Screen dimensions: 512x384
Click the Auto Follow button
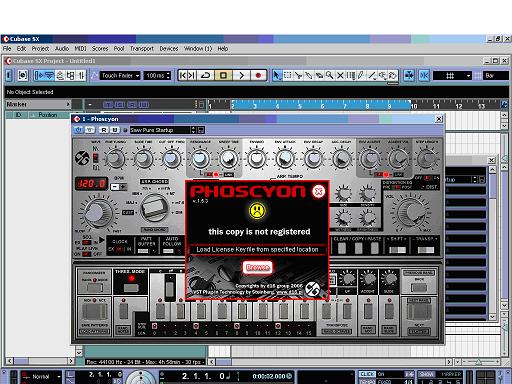coord(168,251)
